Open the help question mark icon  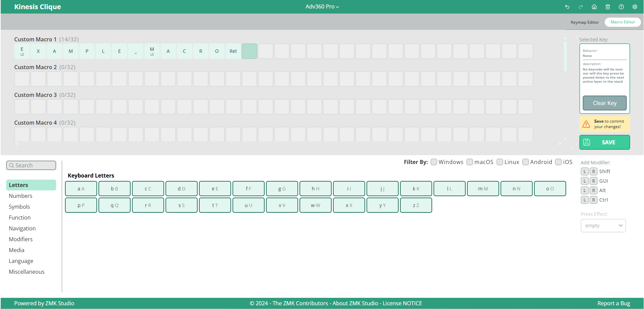pos(621,7)
